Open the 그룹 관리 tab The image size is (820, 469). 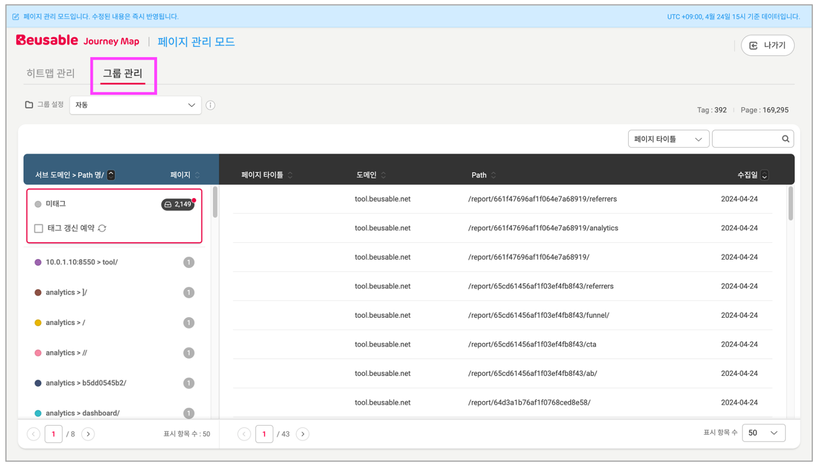point(122,73)
